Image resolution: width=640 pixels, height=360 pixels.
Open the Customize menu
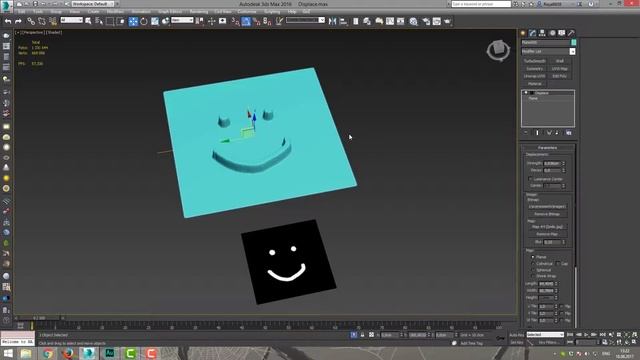click(247, 12)
